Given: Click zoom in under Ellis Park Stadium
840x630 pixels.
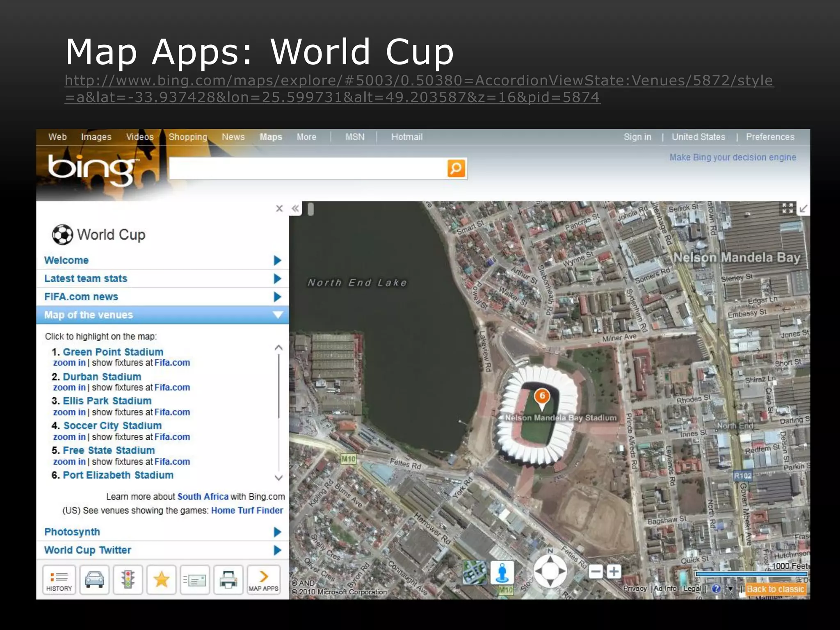Looking at the screenshot, I should point(69,412).
